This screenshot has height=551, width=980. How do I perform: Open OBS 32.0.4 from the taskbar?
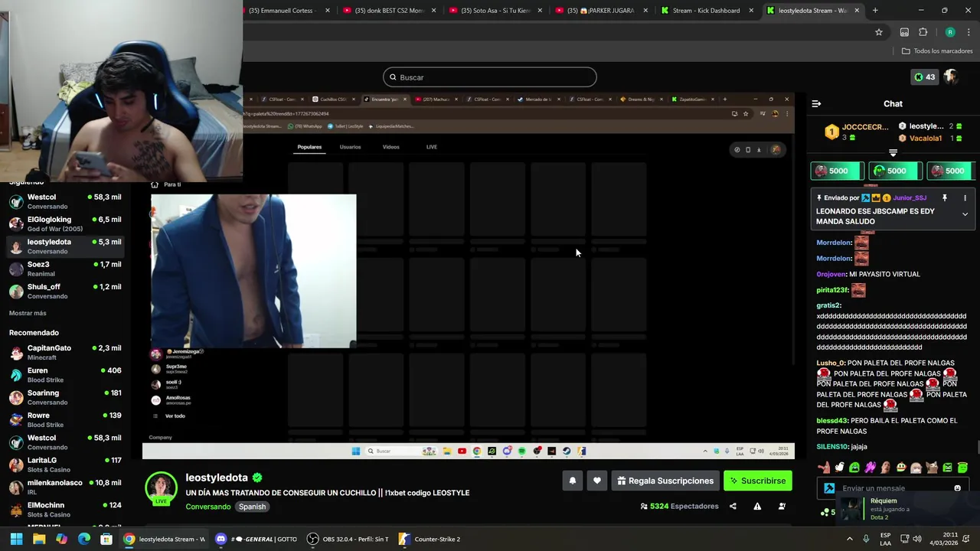(x=348, y=539)
